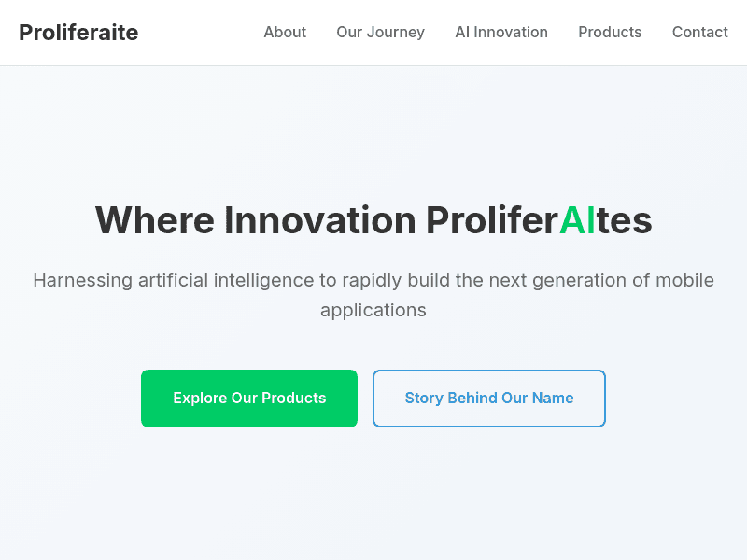Click AI Innovation in the navigation bar

(501, 32)
